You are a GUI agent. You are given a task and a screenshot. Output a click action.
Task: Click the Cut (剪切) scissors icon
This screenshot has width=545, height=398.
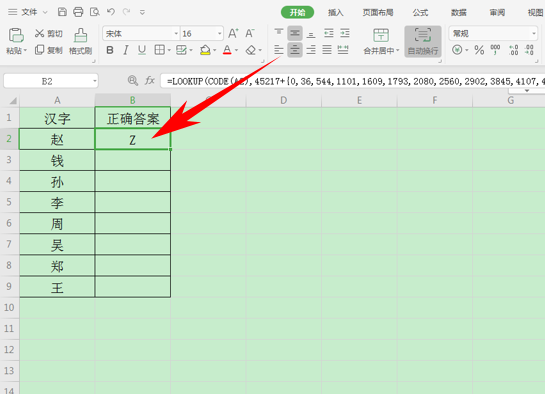point(39,33)
